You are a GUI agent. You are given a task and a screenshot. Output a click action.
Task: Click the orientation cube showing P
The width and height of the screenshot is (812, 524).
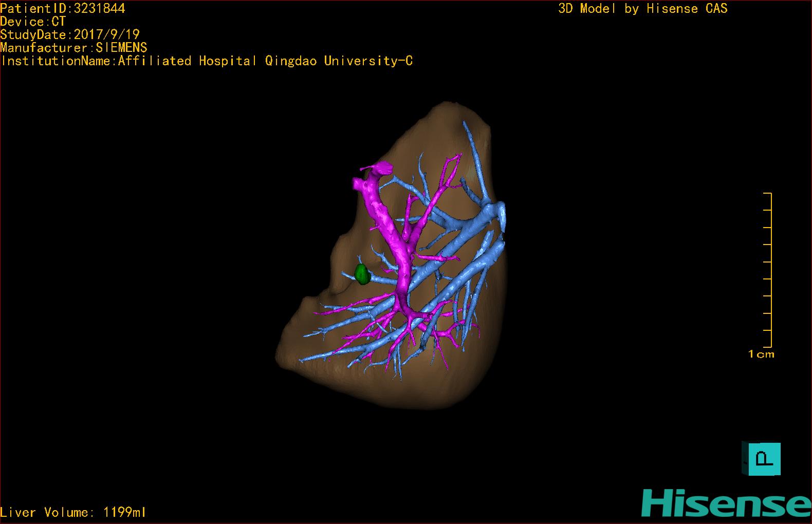[x=761, y=458]
